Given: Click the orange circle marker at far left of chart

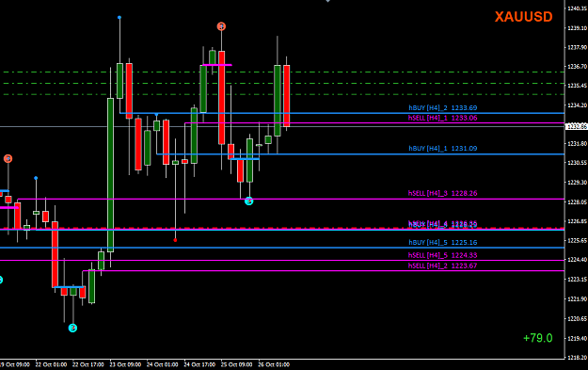Looking at the screenshot, I should coord(8,159).
